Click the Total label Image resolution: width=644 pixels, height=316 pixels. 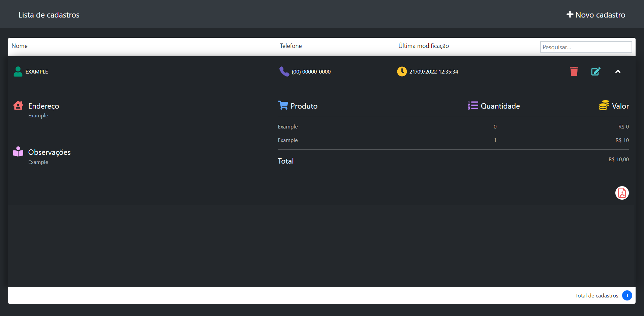[x=286, y=161]
